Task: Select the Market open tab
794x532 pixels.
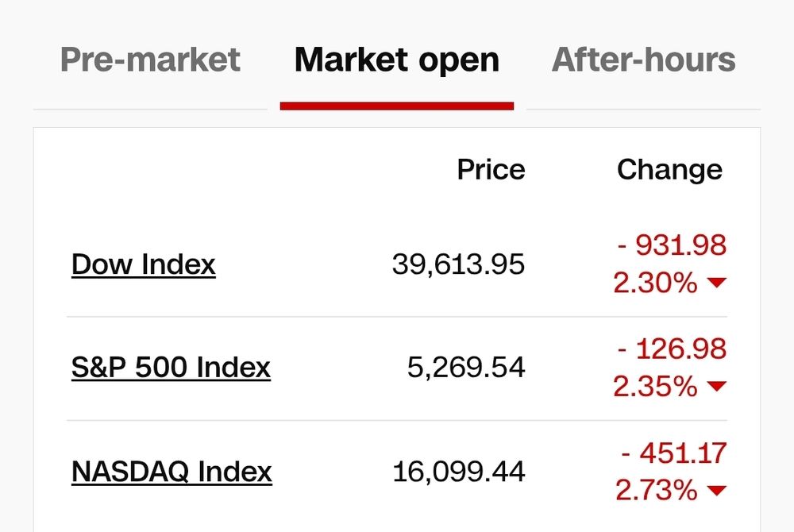Action: [397, 60]
